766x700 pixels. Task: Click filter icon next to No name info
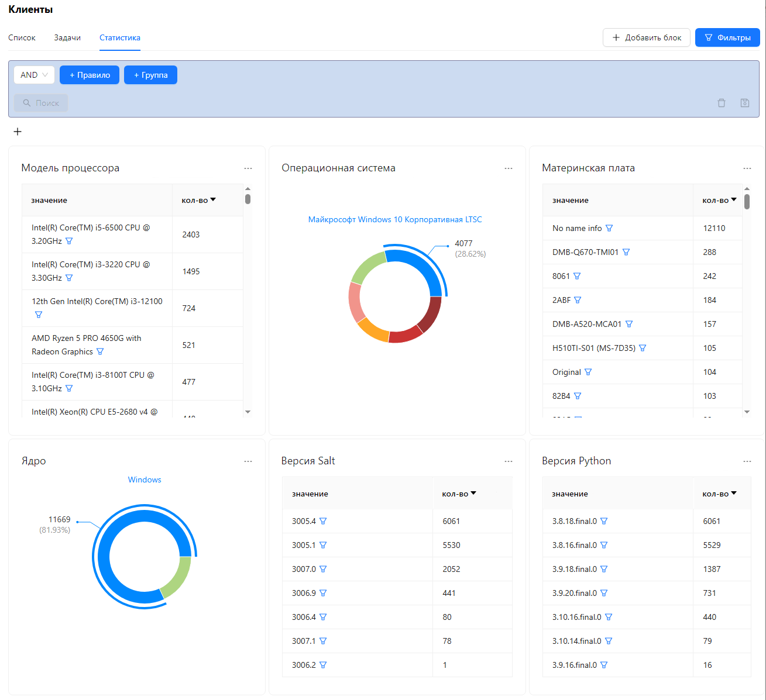609,228
